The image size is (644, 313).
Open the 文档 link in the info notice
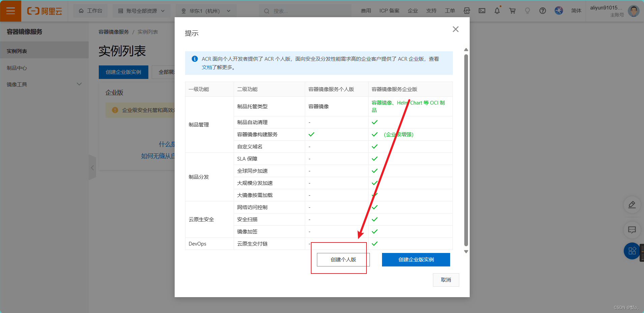(207, 67)
